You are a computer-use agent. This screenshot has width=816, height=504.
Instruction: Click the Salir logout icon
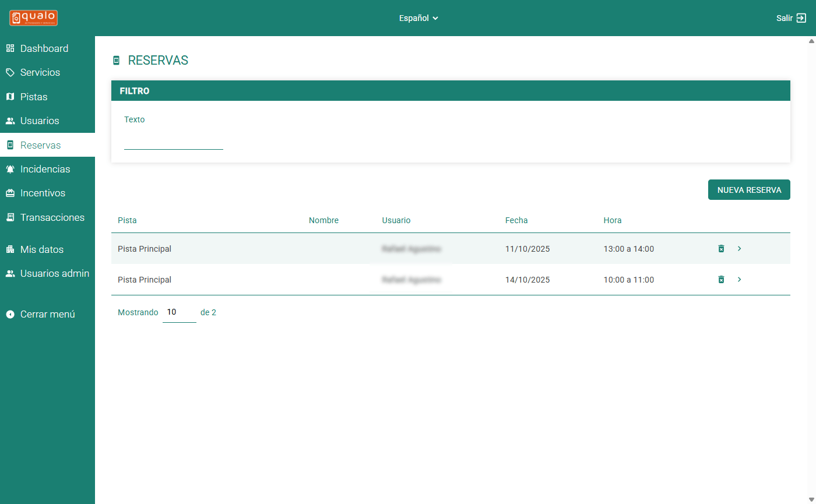tap(801, 18)
